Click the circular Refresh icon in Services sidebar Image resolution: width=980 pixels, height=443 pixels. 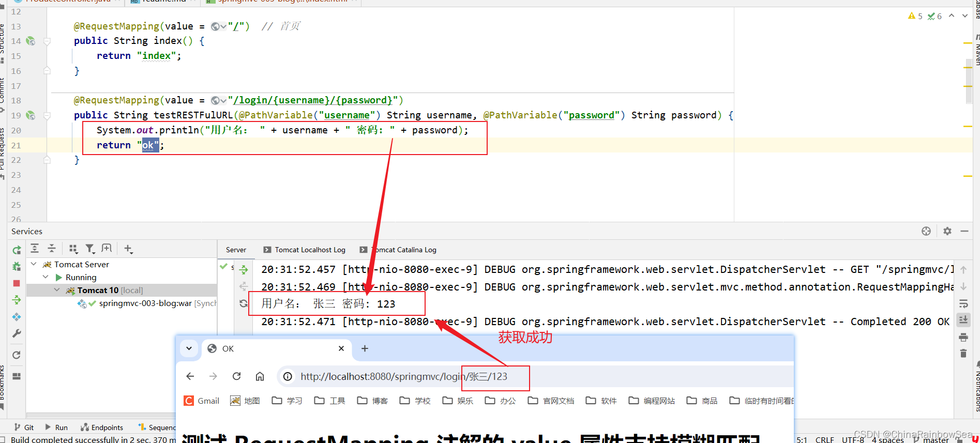(17, 355)
